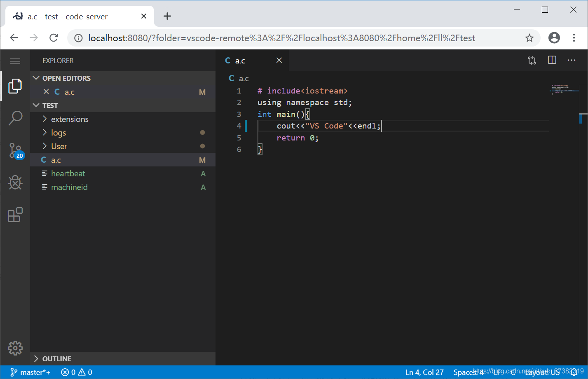Open the browser three-dot menu
This screenshot has width=588, height=379.
point(574,38)
